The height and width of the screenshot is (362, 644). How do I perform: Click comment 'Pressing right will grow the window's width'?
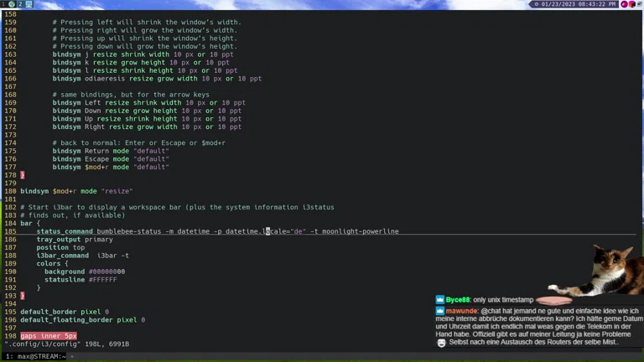point(144,30)
